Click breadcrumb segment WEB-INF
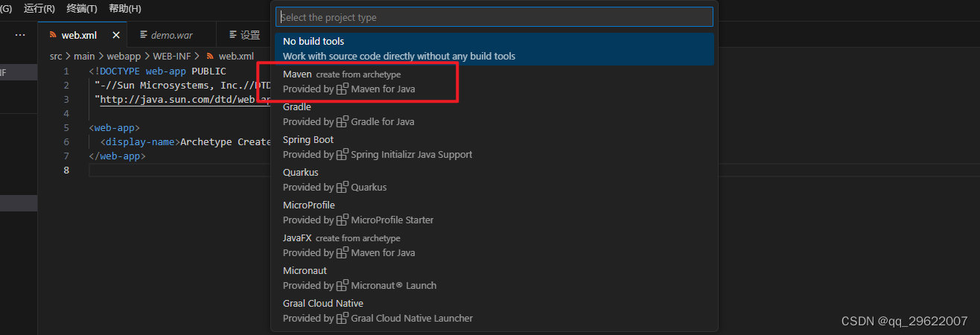This screenshot has height=335, width=980. click(171, 56)
